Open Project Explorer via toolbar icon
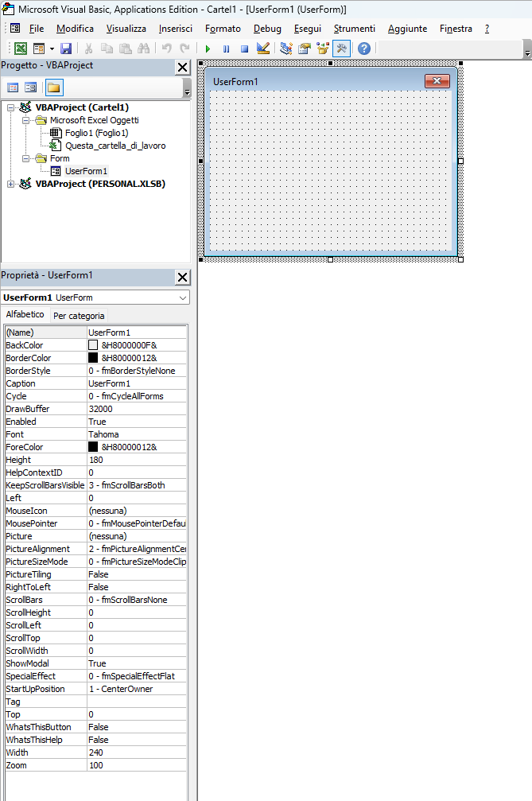Viewport: 532px width, 801px height. coord(286,49)
